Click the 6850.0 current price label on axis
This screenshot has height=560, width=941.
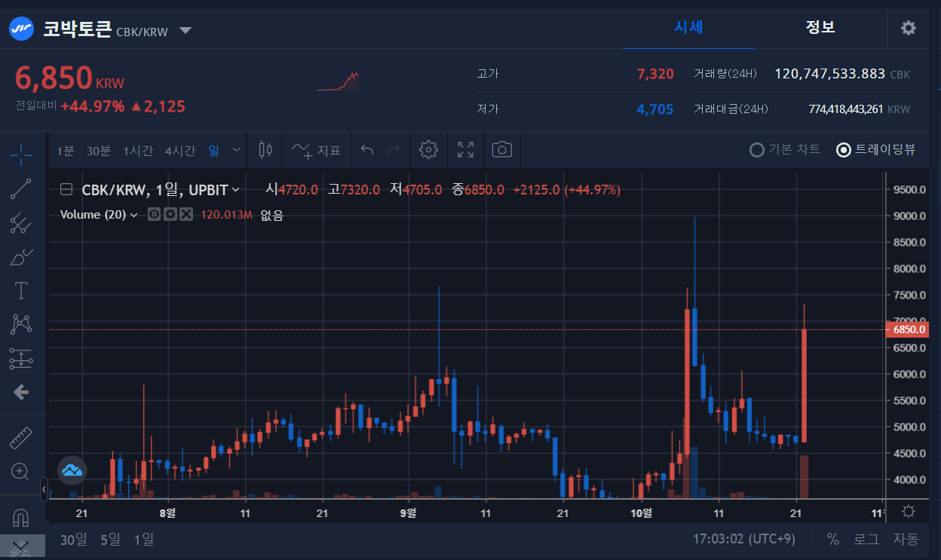(x=909, y=329)
